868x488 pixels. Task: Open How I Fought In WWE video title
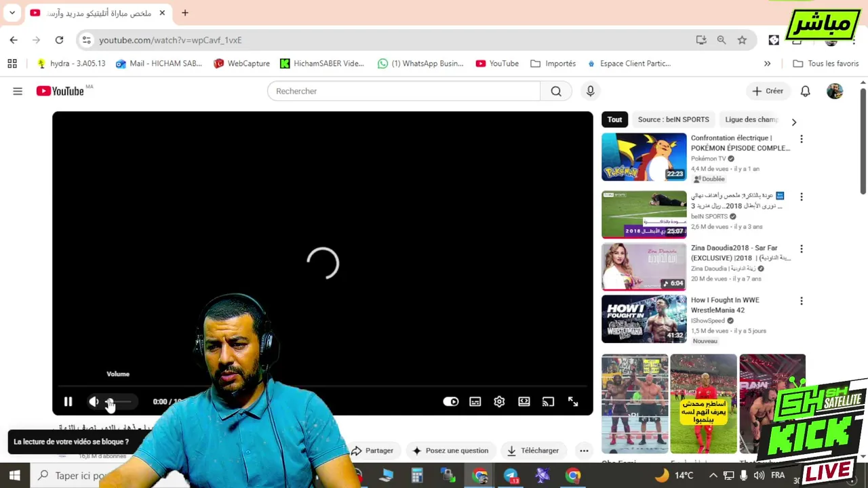coord(725,305)
